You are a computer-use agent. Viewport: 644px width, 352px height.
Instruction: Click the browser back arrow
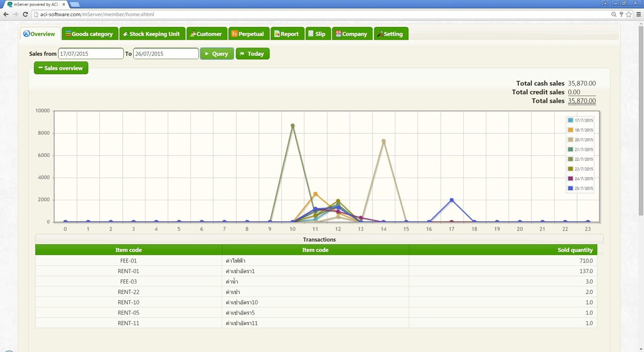pyautogui.click(x=6, y=14)
